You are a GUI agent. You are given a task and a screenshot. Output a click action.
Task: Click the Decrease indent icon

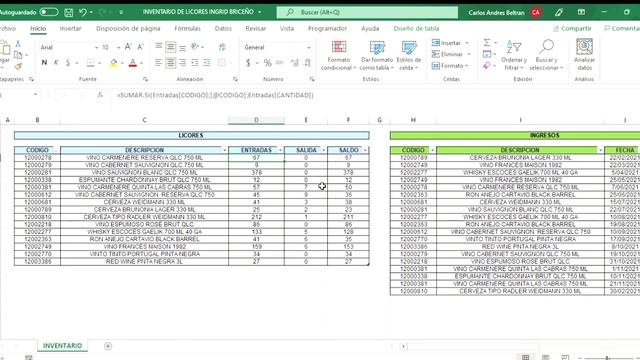point(195,62)
